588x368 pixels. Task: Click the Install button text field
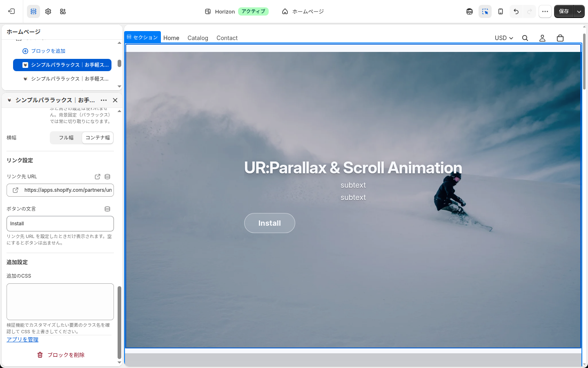pos(60,224)
